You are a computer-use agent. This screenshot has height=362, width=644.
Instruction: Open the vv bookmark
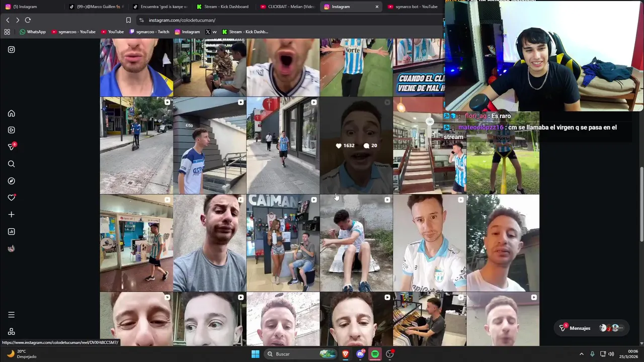[x=211, y=32]
